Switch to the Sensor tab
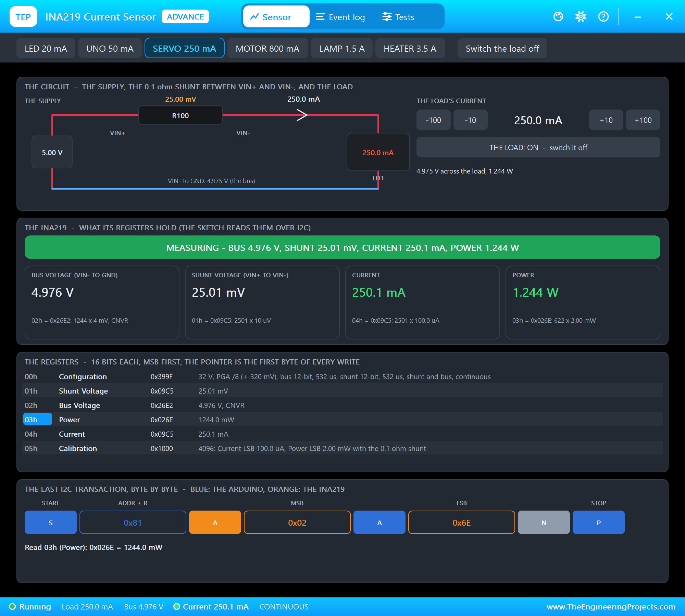 276,17
